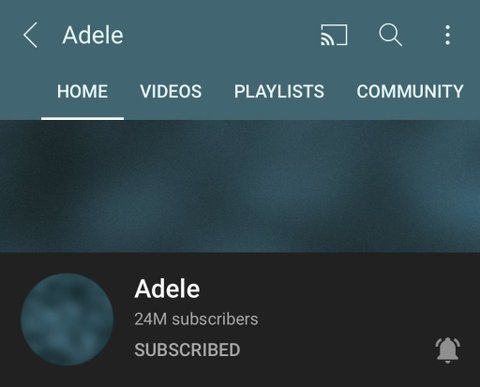
Task: Search this channel via magnifying glass
Action: [x=390, y=35]
